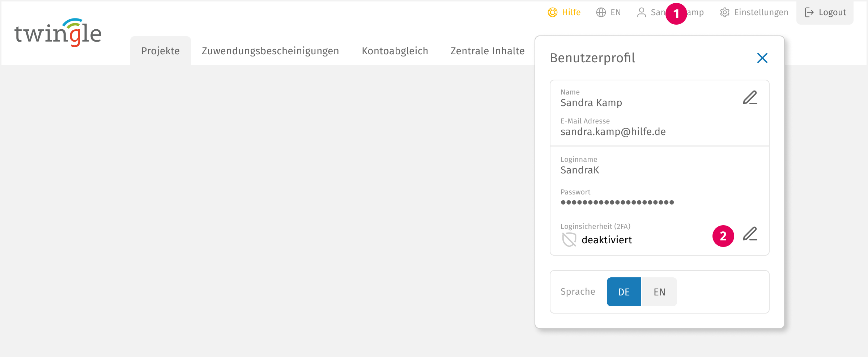Close the Benutzerprofil panel
The image size is (868, 357).
pyautogui.click(x=762, y=58)
